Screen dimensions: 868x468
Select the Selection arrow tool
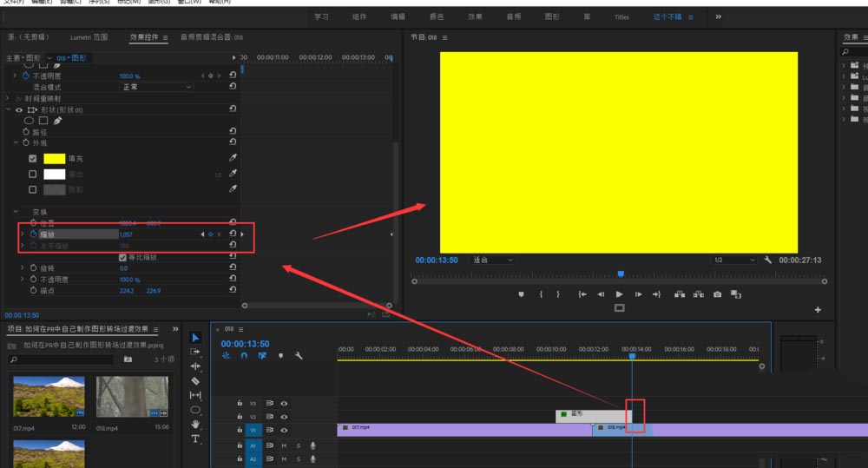coord(195,338)
